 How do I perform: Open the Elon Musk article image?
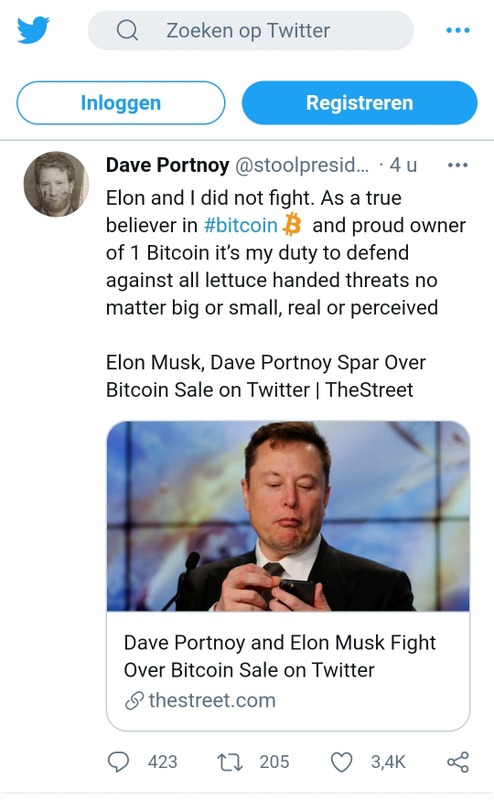[x=288, y=516]
